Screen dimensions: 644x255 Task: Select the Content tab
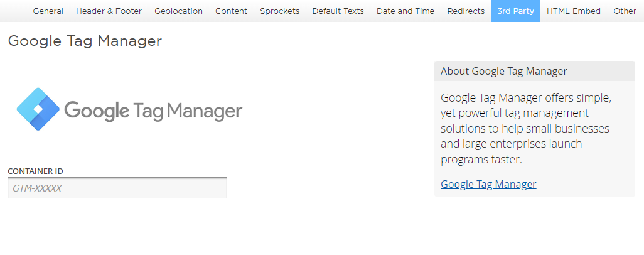point(231,11)
